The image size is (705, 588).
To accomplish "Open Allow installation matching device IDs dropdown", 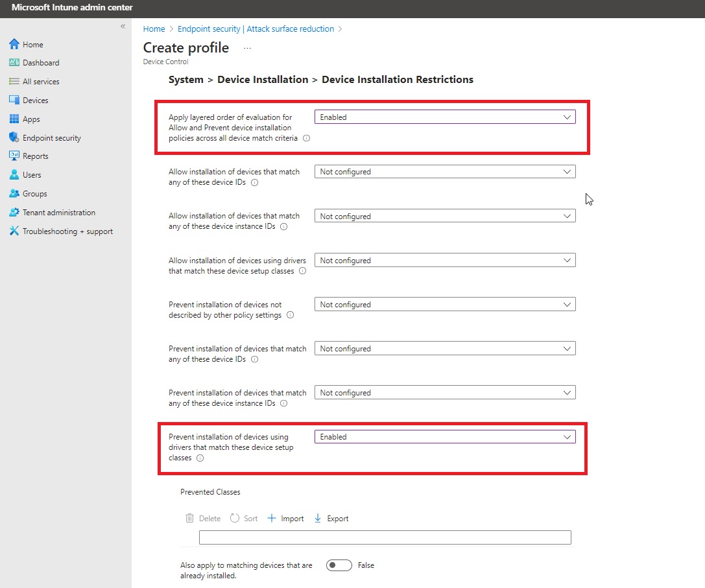I will click(445, 172).
